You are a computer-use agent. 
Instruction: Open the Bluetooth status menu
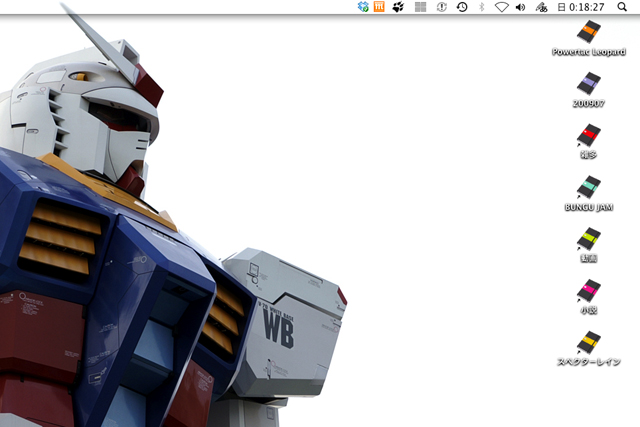click(482, 7)
